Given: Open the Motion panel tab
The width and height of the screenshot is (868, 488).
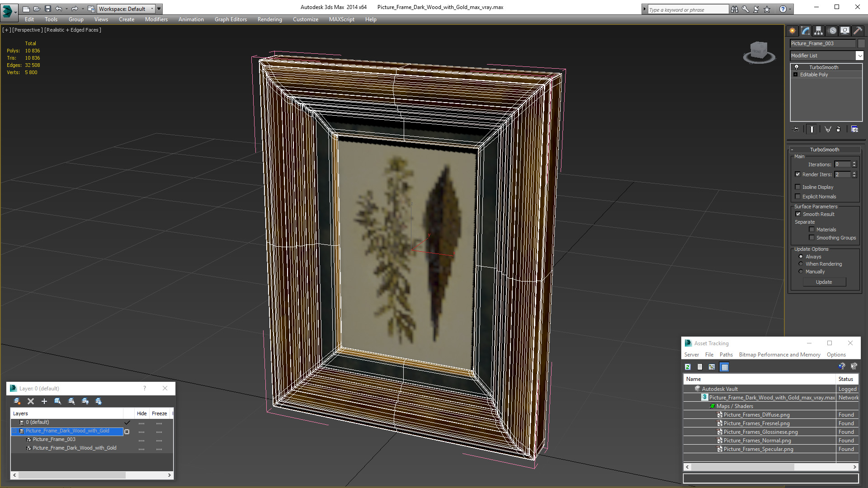Looking at the screenshot, I should tap(832, 31).
